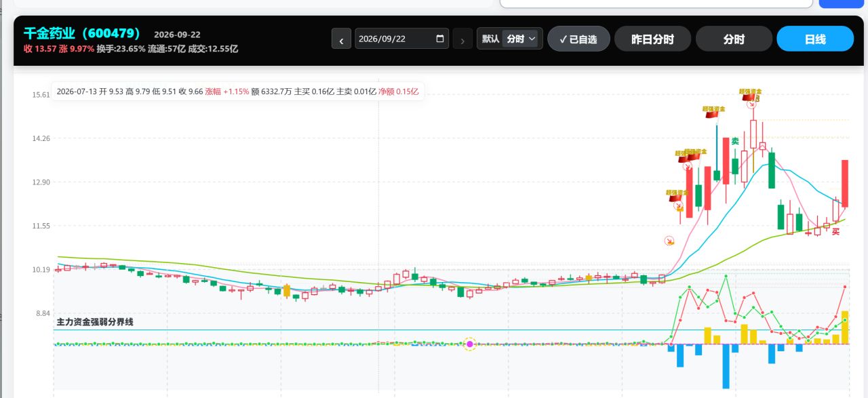This screenshot has width=868, height=398.
Task: Click the 收 13.57 closing price text
Action: [40, 49]
